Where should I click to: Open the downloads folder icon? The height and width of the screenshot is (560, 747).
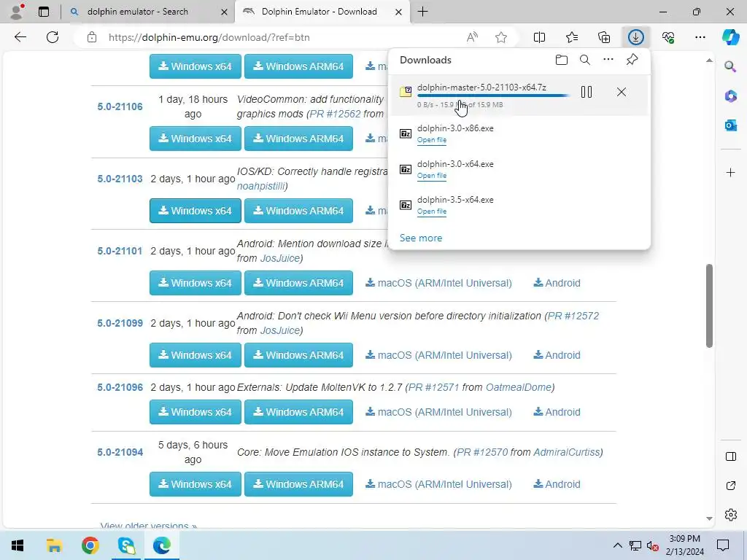562,60
